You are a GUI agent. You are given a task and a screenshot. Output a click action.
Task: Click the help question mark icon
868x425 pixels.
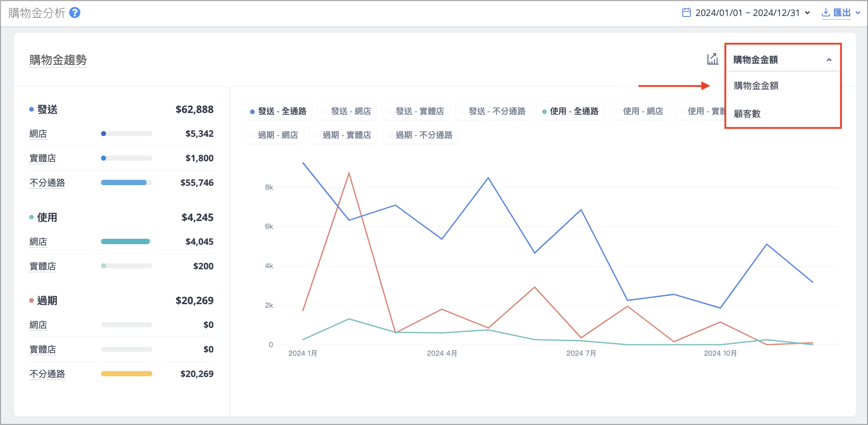75,13
